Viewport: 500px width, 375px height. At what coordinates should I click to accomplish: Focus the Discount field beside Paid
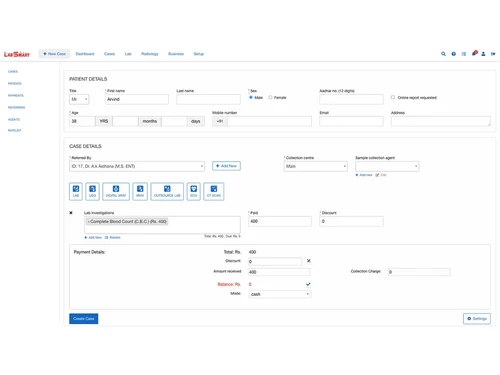point(351,221)
